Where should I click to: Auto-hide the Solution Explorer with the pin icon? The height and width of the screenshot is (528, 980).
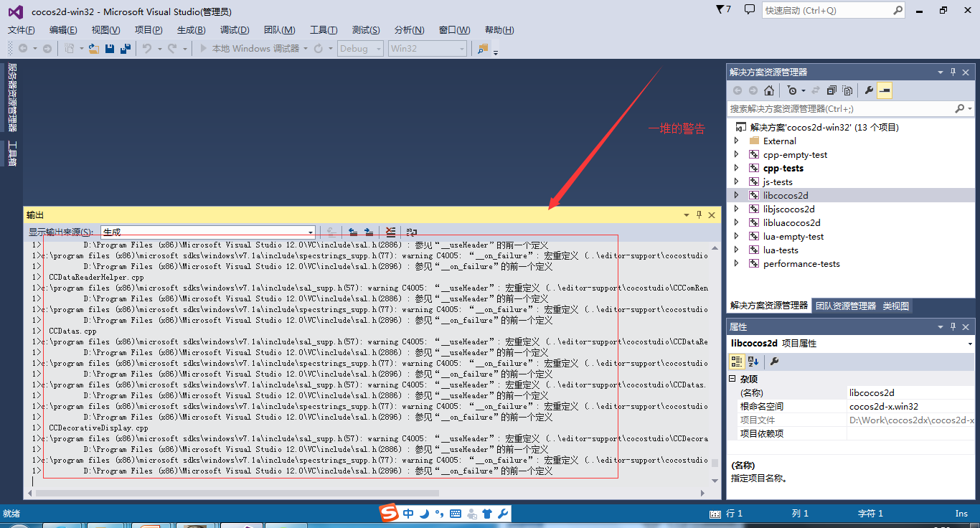click(x=953, y=72)
